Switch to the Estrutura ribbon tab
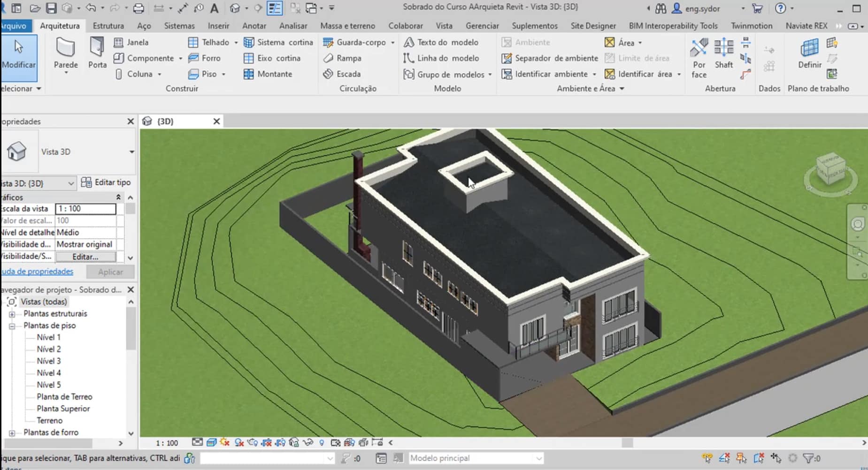The width and height of the screenshot is (868, 470). pos(108,26)
